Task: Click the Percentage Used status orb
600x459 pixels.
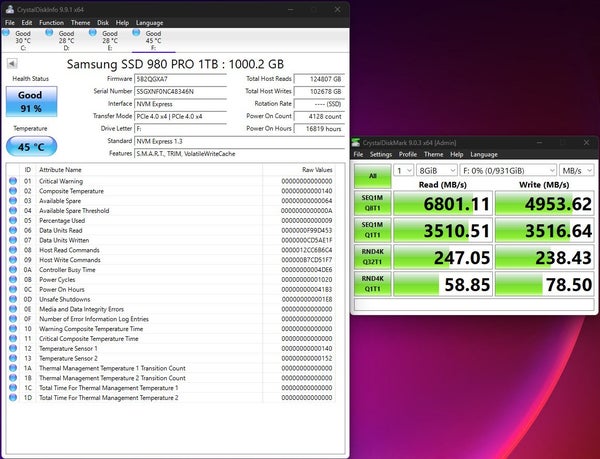Action: [x=13, y=220]
